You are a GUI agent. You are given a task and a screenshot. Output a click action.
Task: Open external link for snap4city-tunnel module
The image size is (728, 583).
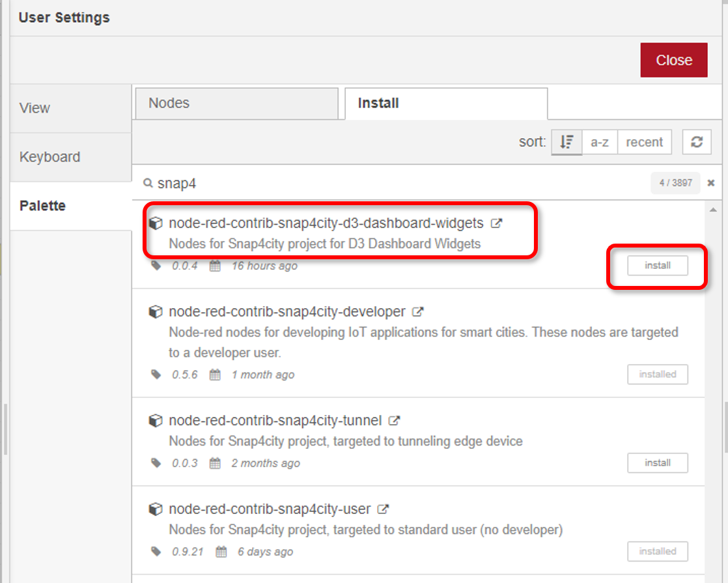[x=394, y=421]
